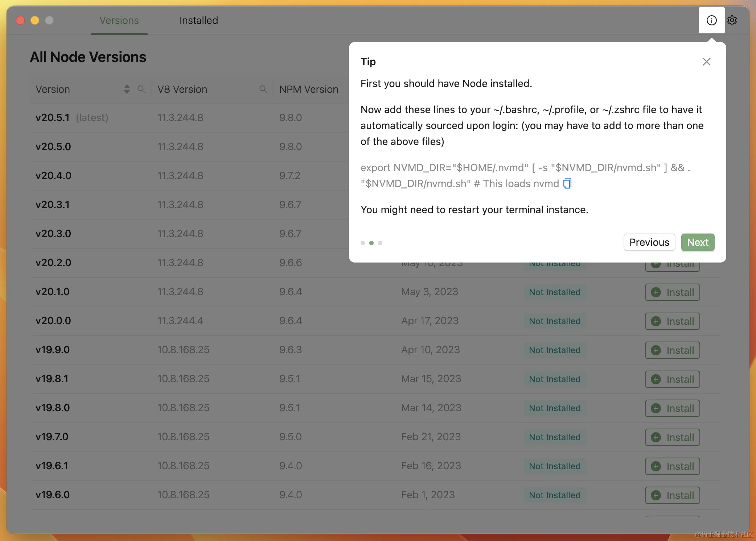Click the V8 Version column search icon

[x=263, y=89]
